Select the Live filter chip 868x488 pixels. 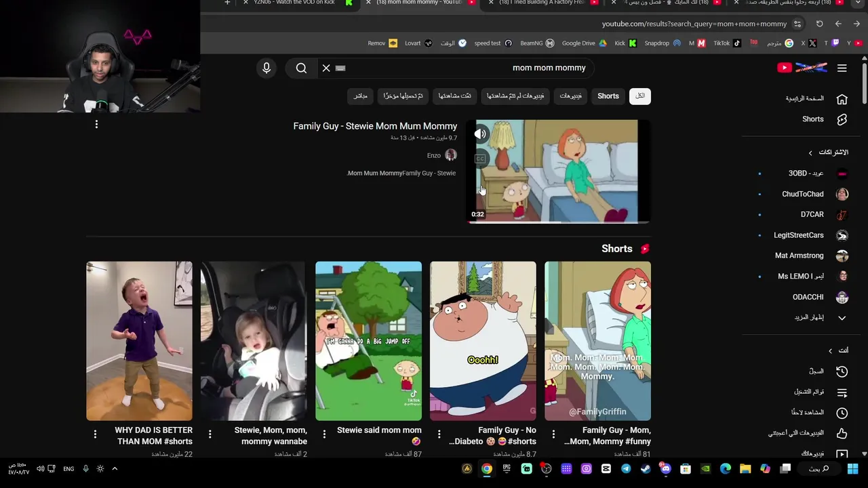pos(360,96)
